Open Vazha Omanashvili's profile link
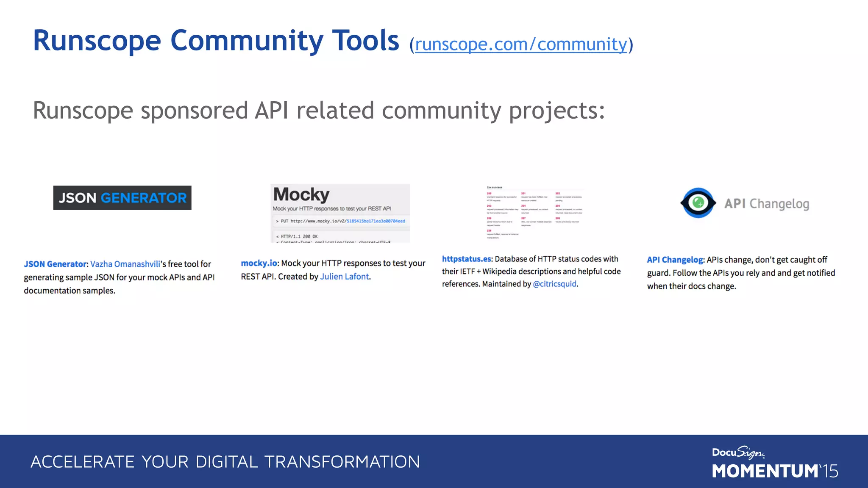This screenshot has width=868, height=488. point(125,264)
